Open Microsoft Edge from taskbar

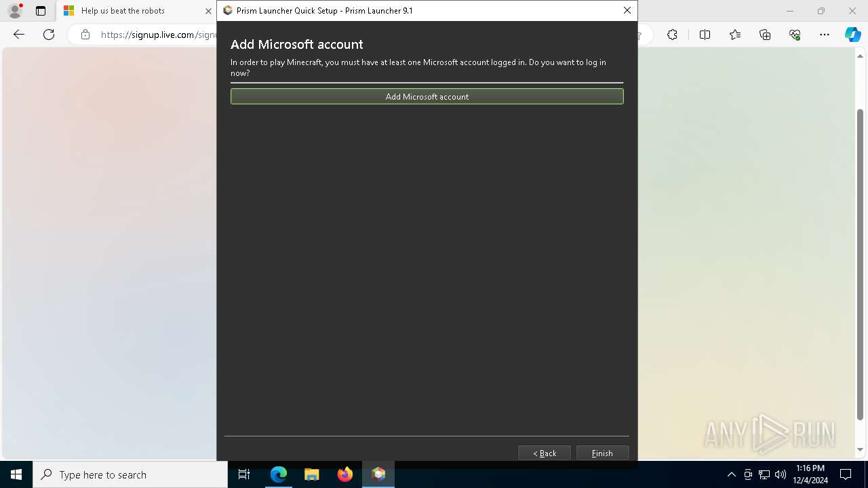point(279,474)
